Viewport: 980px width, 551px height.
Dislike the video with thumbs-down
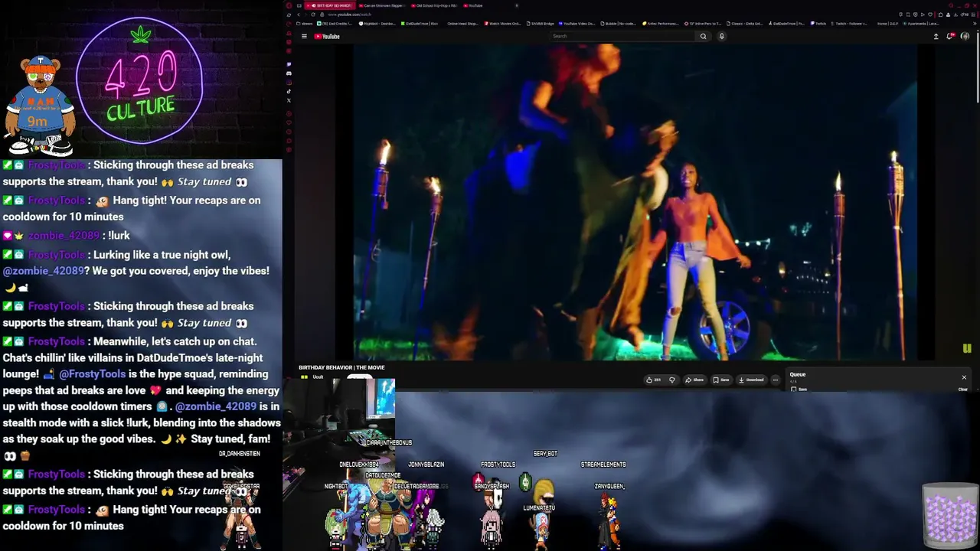click(x=672, y=380)
